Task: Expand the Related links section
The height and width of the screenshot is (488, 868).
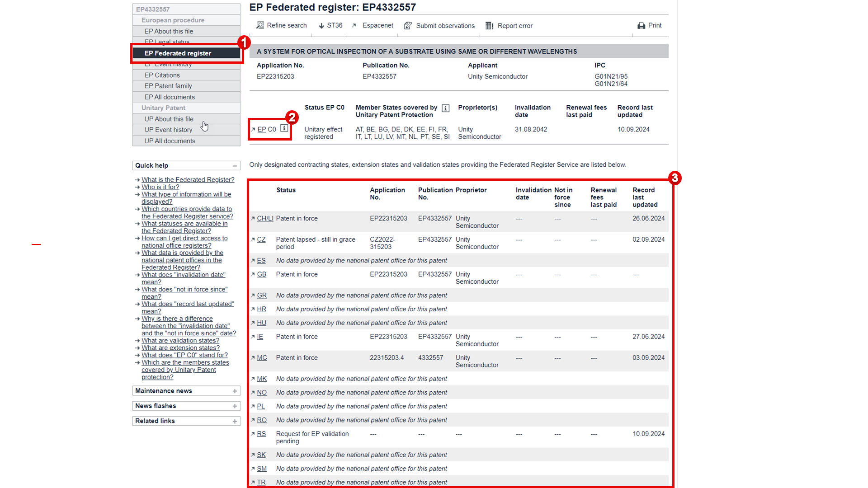Action: pyautogui.click(x=235, y=421)
